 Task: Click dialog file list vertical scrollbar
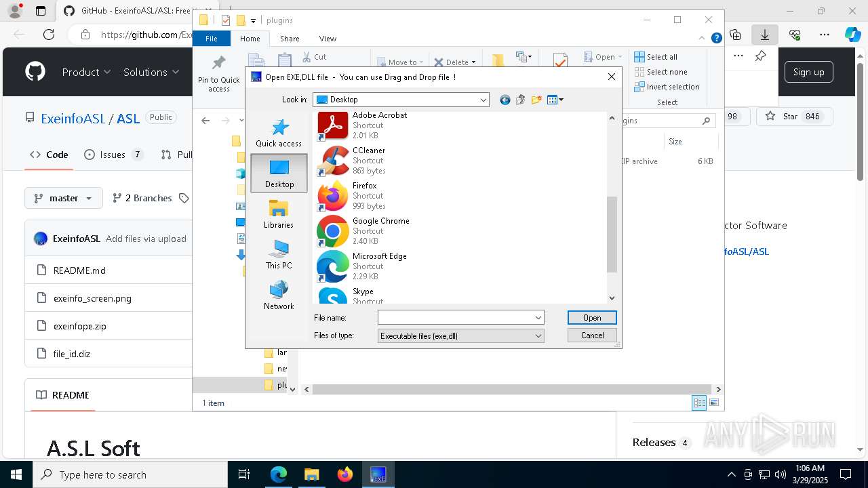coord(612,234)
